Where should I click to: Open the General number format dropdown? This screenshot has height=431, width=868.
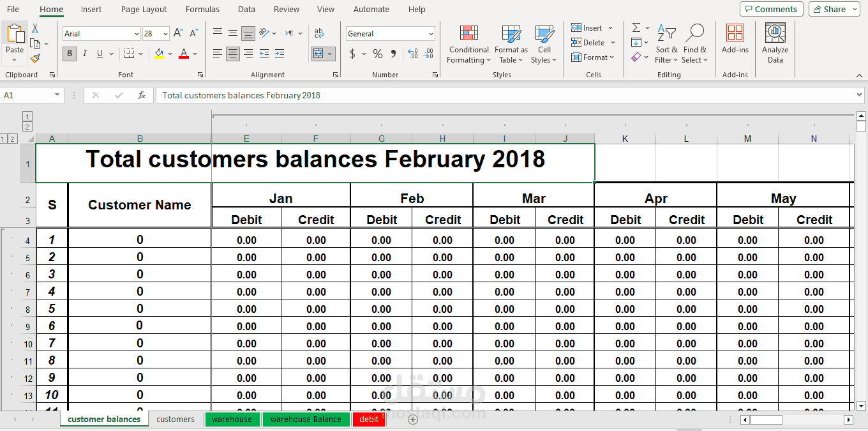coord(433,33)
